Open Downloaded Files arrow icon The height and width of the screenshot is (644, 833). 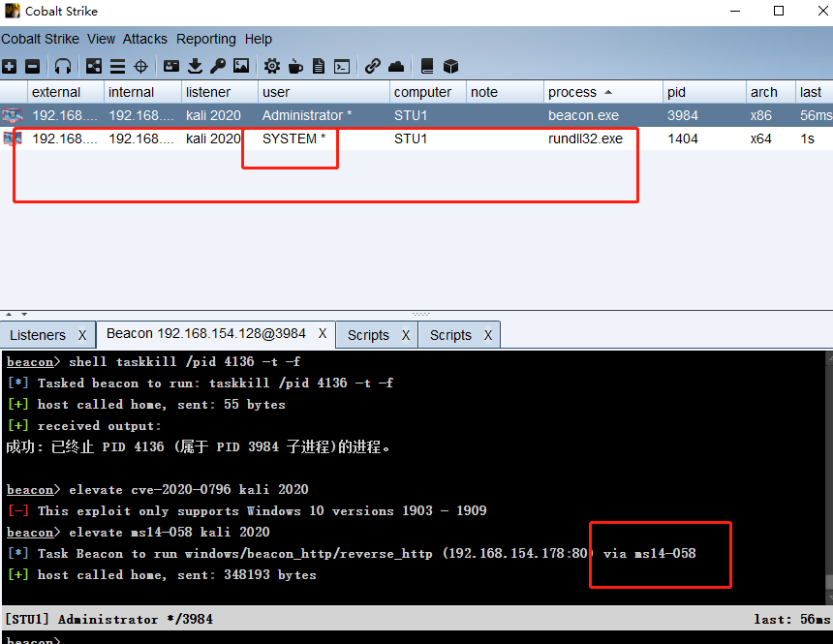click(x=195, y=67)
